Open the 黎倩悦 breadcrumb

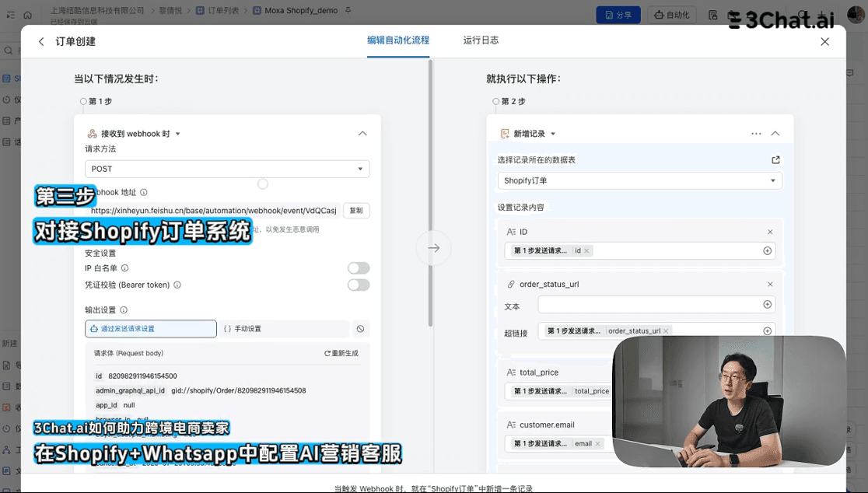pyautogui.click(x=170, y=11)
